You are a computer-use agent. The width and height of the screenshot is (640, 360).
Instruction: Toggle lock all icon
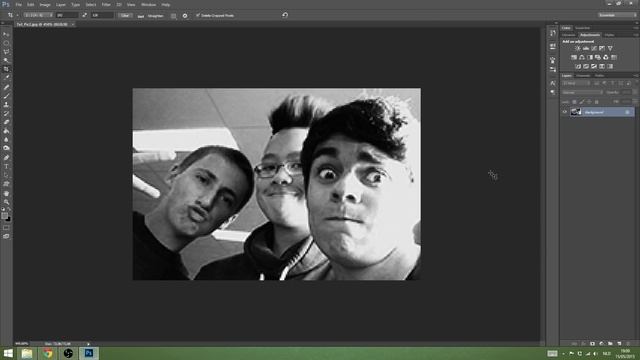596,102
